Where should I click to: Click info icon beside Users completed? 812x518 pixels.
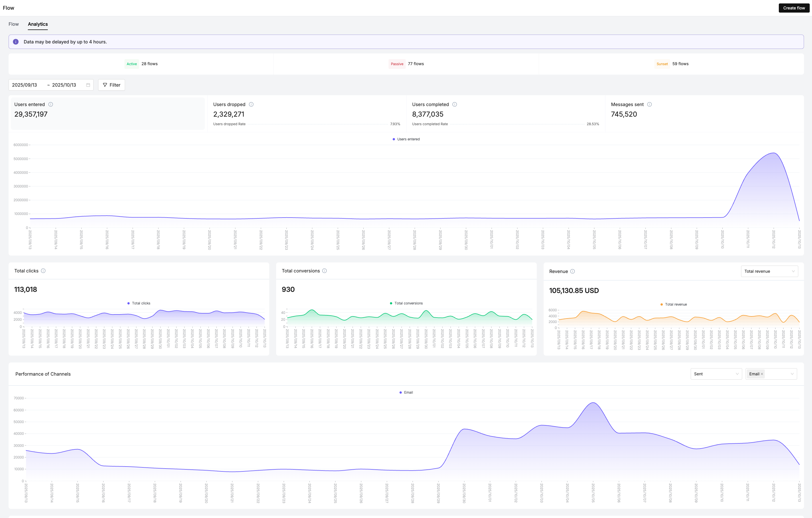455,104
